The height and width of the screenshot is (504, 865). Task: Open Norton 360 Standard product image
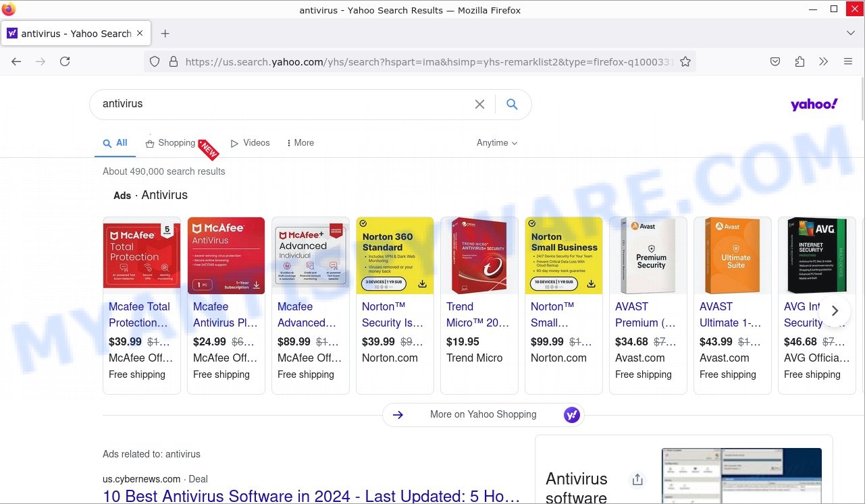click(x=395, y=256)
